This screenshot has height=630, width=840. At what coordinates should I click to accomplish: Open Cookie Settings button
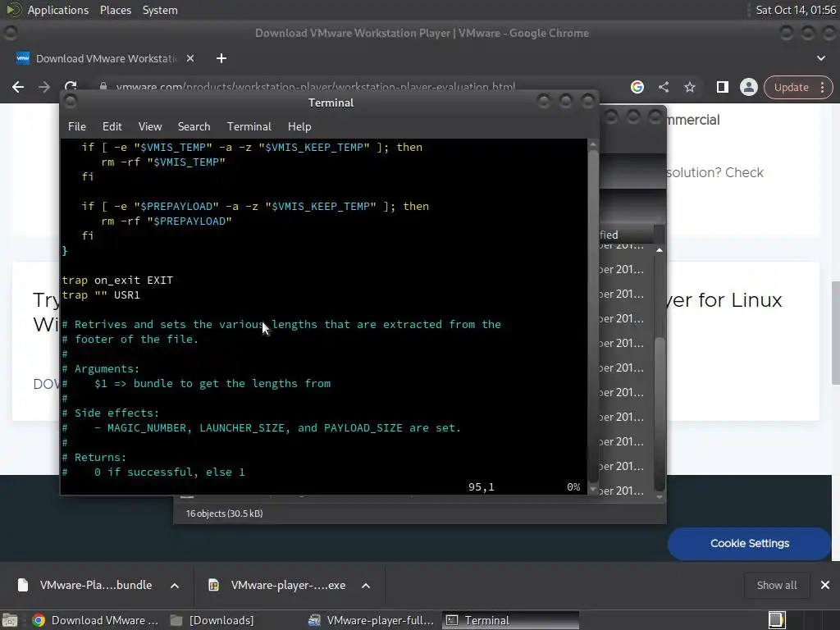tap(749, 543)
